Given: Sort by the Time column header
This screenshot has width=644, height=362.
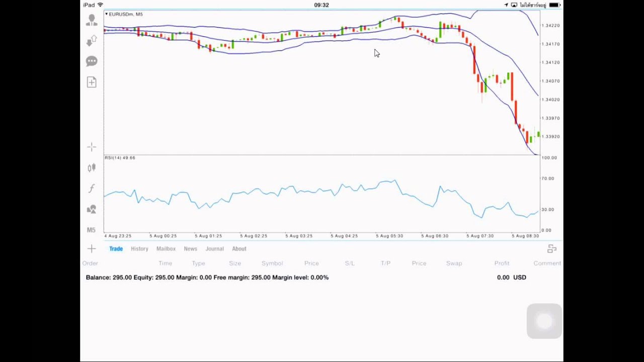Looking at the screenshot, I should [165, 263].
